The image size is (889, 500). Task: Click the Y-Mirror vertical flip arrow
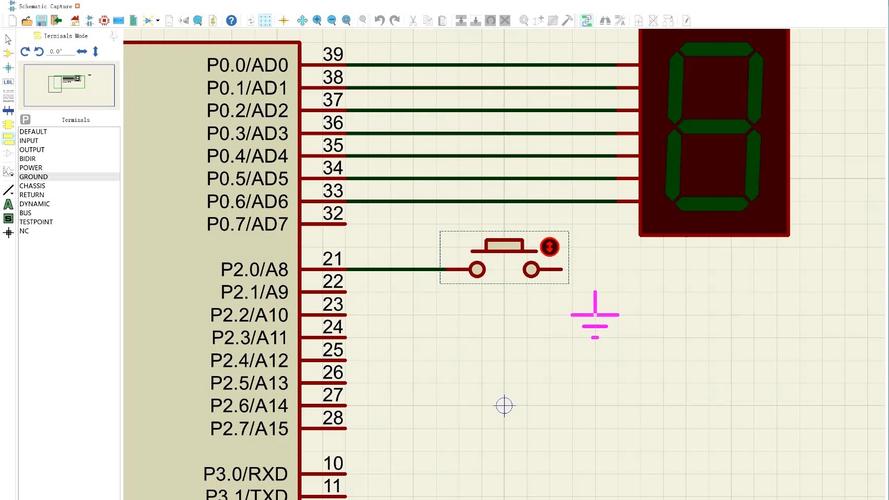pos(96,52)
